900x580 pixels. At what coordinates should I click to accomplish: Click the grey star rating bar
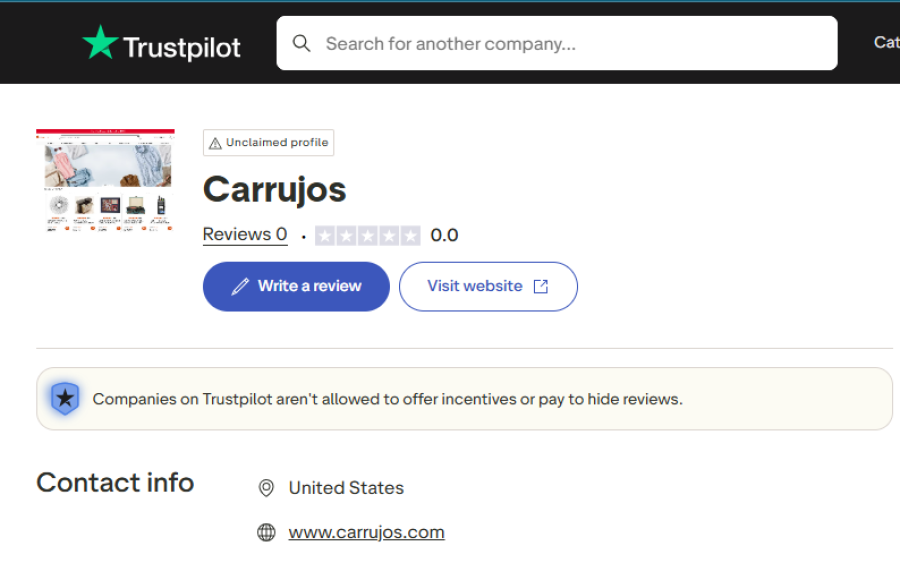[367, 235]
